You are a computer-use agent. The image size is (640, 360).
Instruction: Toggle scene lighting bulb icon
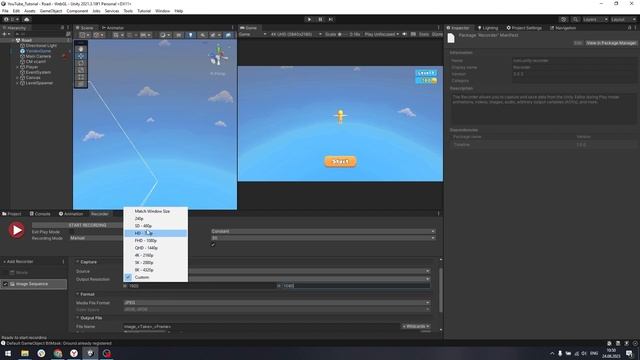click(190, 35)
